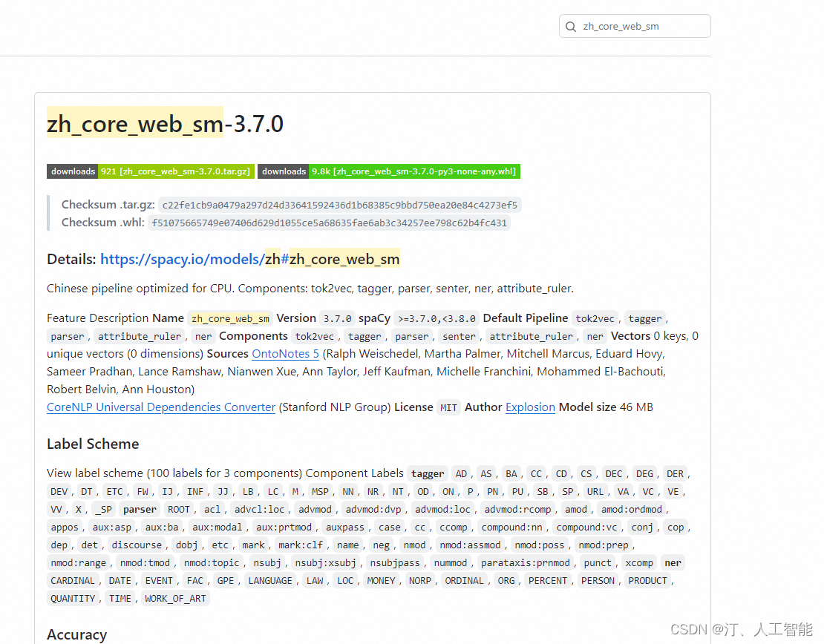Image resolution: width=824 pixels, height=644 pixels.
Task: Click the >=3.7.0,<3.8.0 spaCy version tag
Action: coord(436,318)
